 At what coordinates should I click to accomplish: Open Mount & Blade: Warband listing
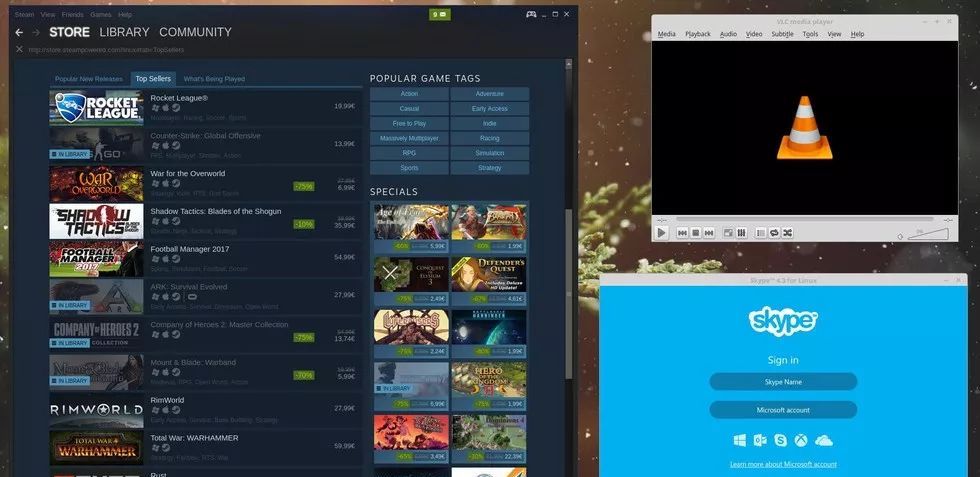206,372
